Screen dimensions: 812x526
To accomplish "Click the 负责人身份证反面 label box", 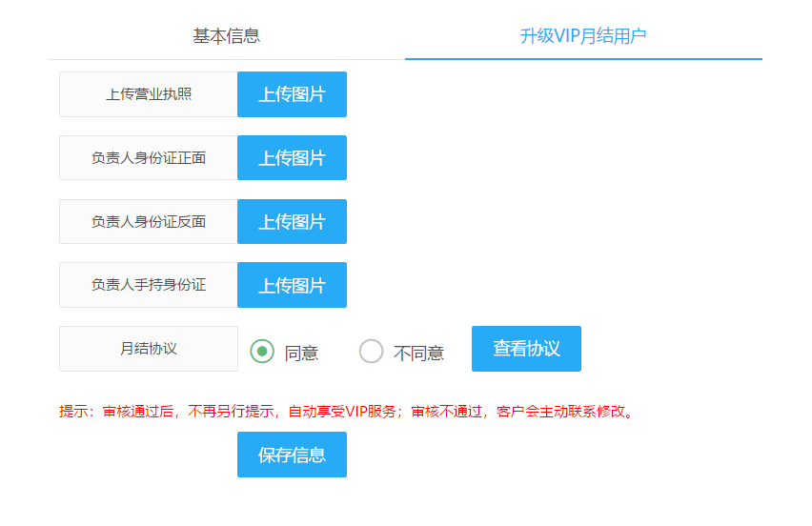I will point(149,222).
